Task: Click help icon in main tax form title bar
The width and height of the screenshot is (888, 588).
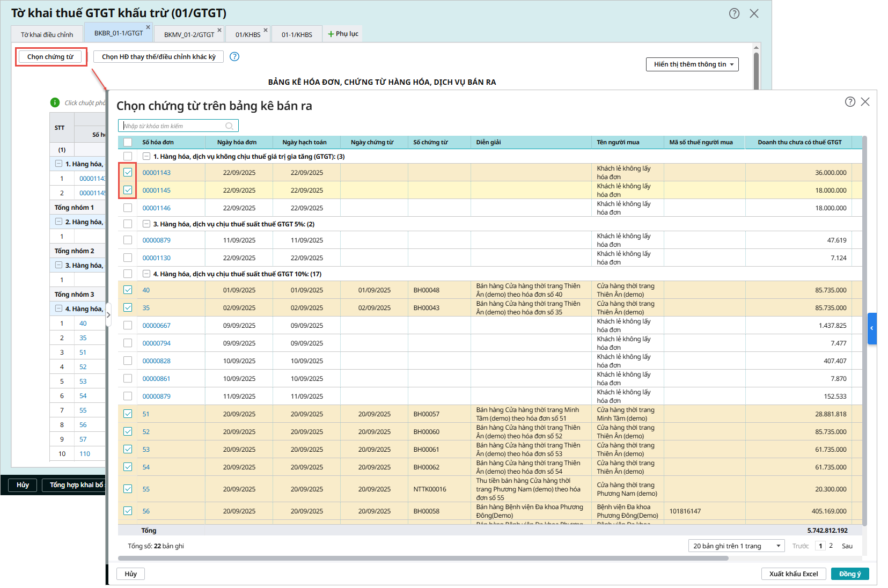Action: click(x=734, y=14)
